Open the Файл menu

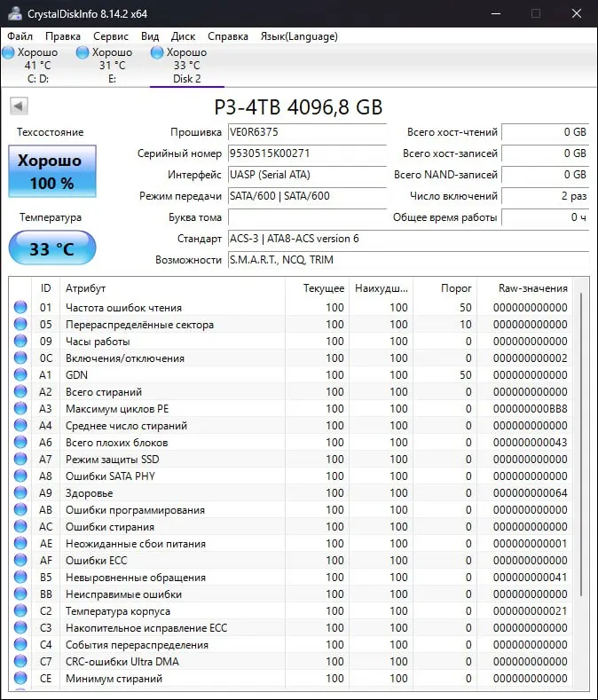click(20, 36)
